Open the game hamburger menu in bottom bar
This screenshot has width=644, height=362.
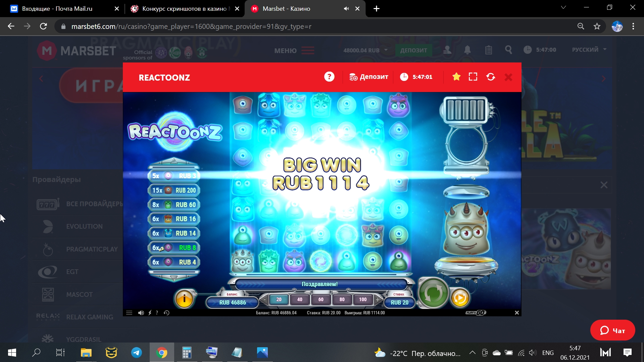[129, 313]
